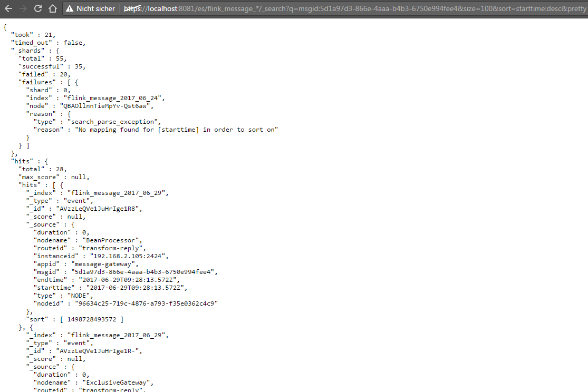Go to the browser home page
The width and height of the screenshot is (588, 392).
click(52, 8)
